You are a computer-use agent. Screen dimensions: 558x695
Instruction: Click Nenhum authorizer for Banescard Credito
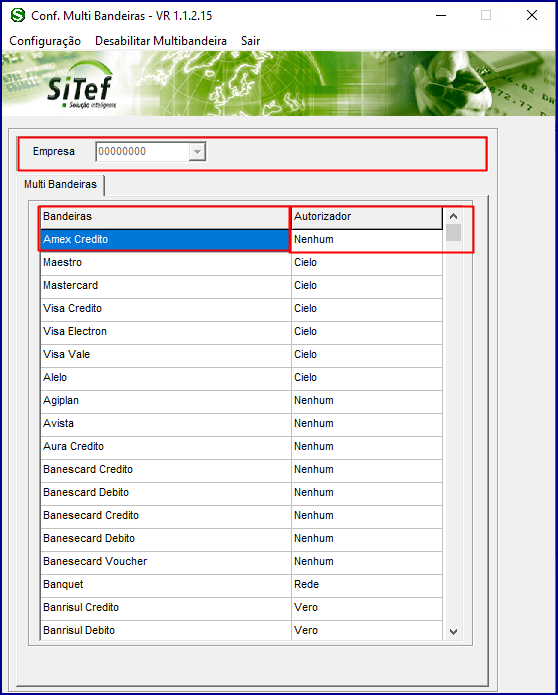click(367, 470)
